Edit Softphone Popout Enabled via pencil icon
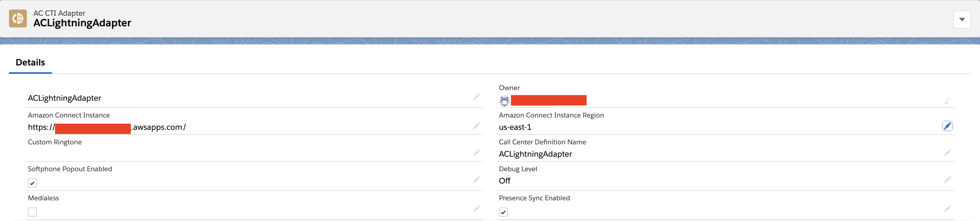This screenshot has width=980, height=221. pyautogui.click(x=476, y=180)
